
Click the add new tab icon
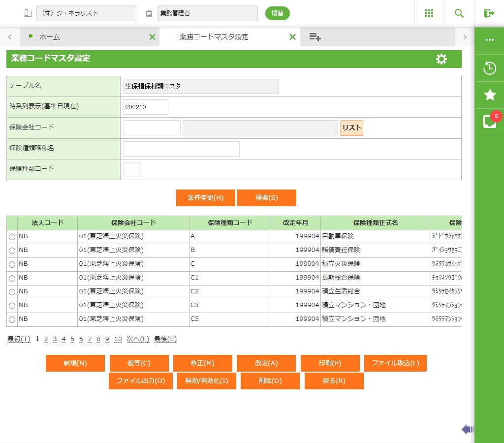315,37
